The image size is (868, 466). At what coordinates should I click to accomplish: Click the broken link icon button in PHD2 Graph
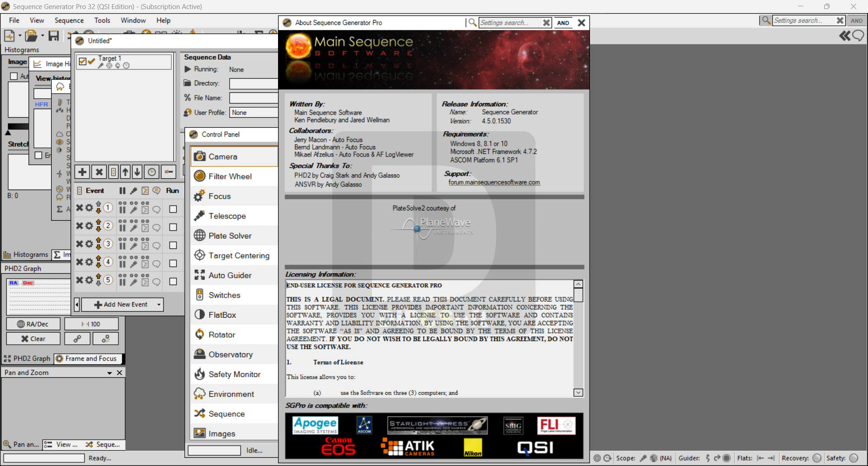105,338
